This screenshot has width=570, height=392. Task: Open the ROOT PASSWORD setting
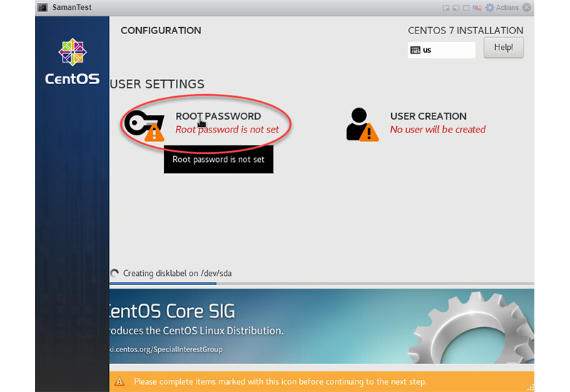tap(217, 116)
